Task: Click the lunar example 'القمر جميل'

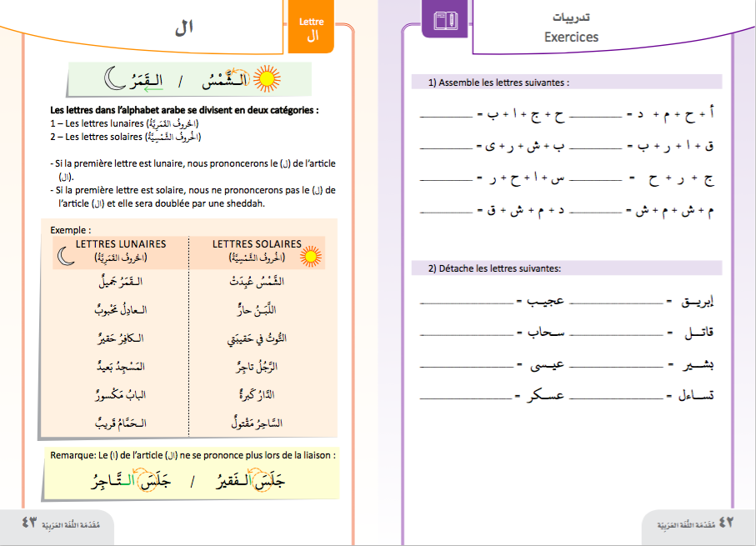Action: tap(121, 281)
